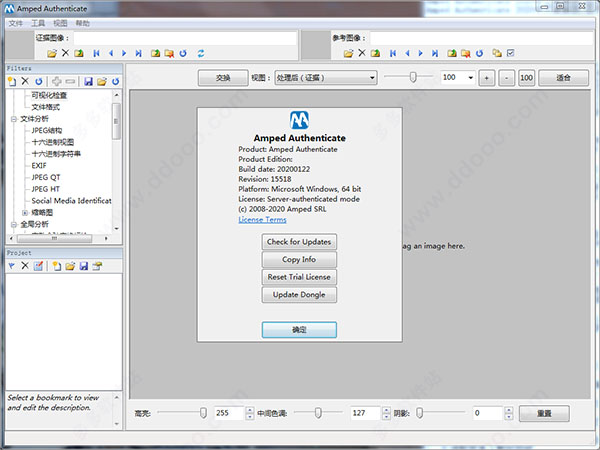600x450 pixels.
Task: Open the 帮助 menu
Action: click(x=82, y=23)
